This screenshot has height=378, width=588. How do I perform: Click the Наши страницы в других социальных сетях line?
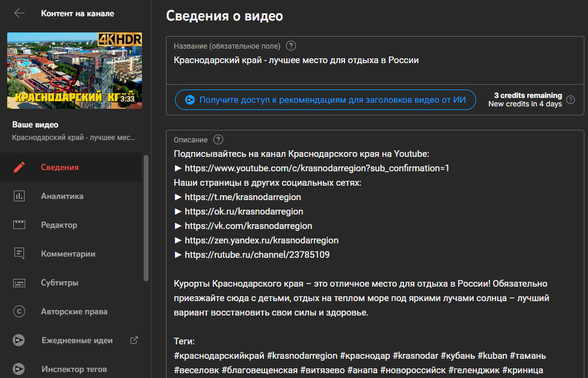point(268,183)
